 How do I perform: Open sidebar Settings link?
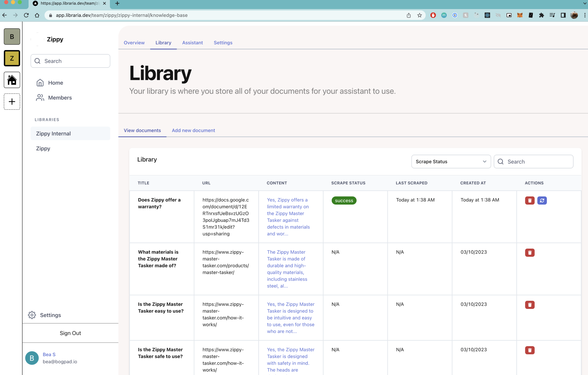pyautogui.click(x=50, y=315)
